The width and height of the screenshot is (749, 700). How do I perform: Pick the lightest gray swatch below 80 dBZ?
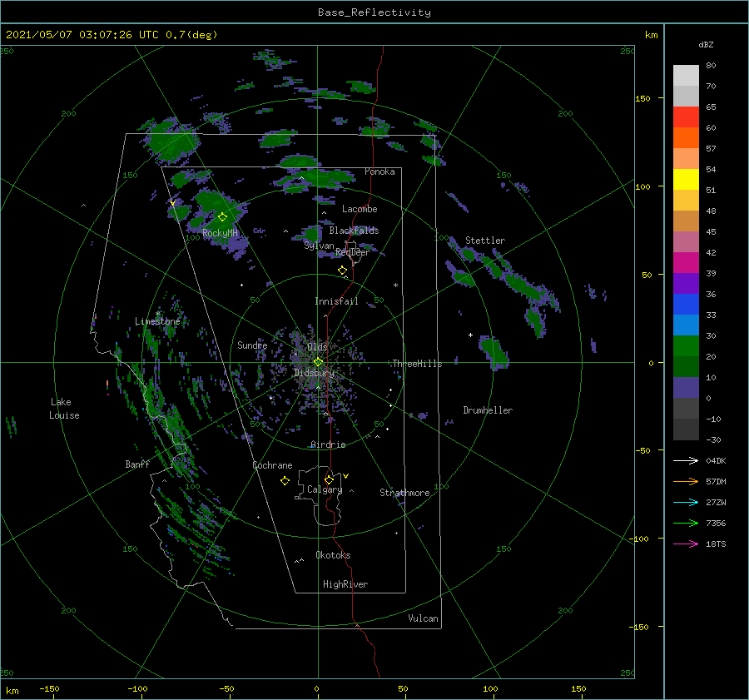[x=686, y=75]
